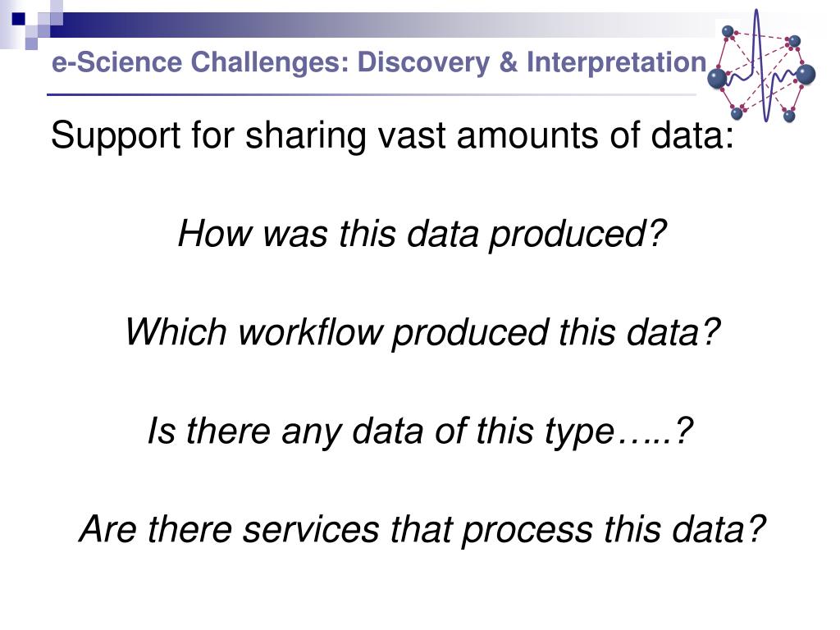Click 'Are there services that process this data?'
The height and width of the screenshot is (630, 840).
[x=422, y=531]
